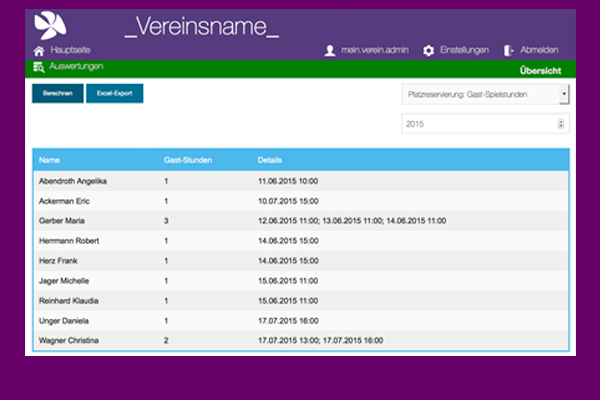Click Gerber Maria's guest hours value 3

(166, 221)
